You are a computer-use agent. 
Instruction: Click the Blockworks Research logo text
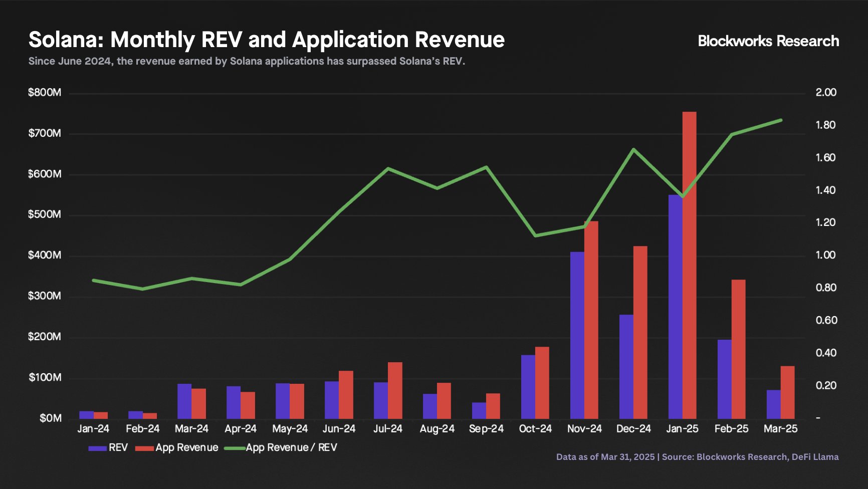click(x=768, y=41)
